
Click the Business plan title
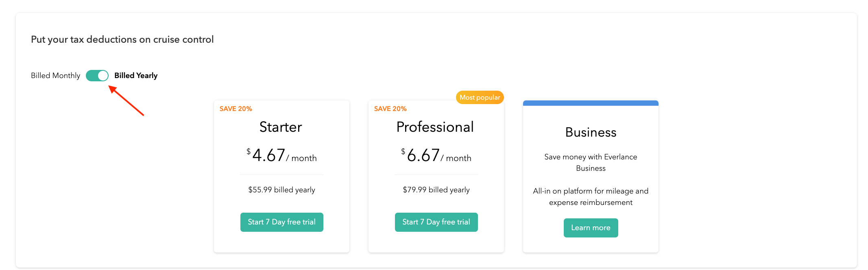click(x=591, y=133)
